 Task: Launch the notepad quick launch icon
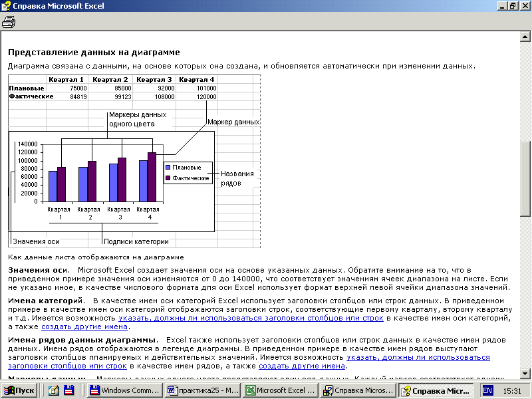53,390
